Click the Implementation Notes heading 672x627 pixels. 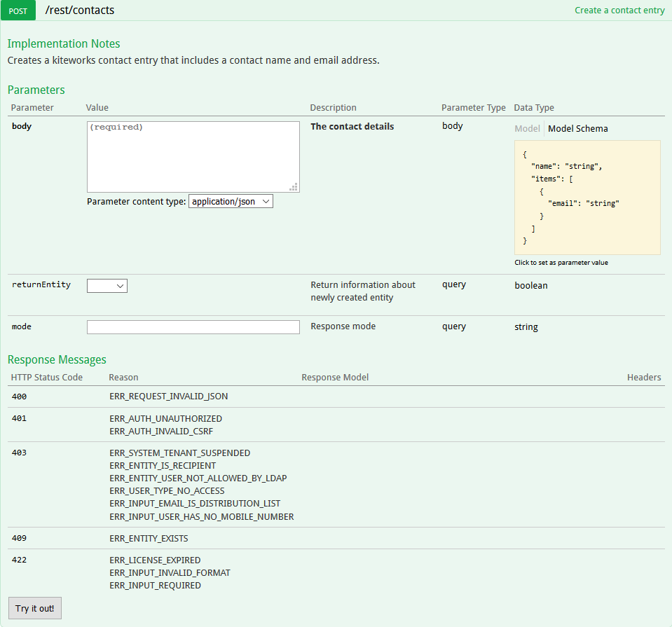64,43
